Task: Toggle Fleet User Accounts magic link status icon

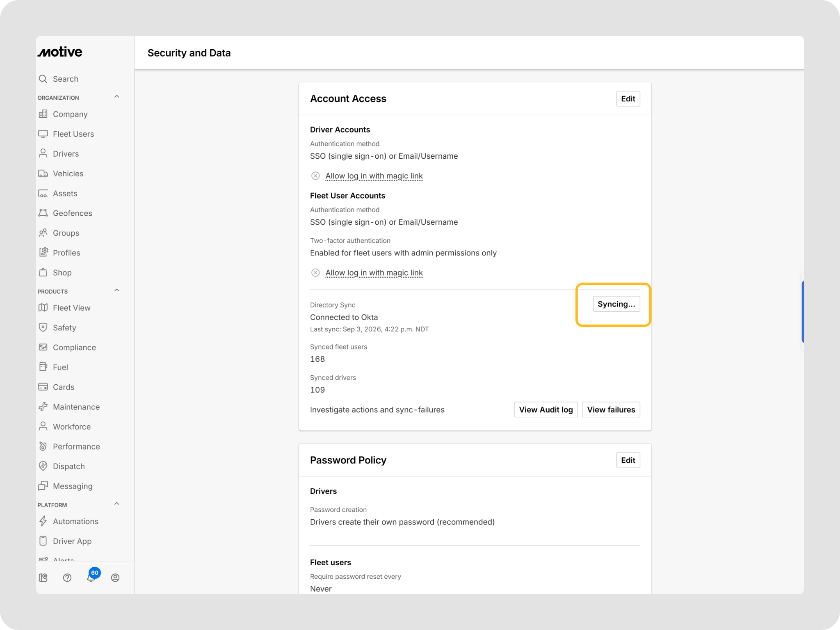Action: 315,273
